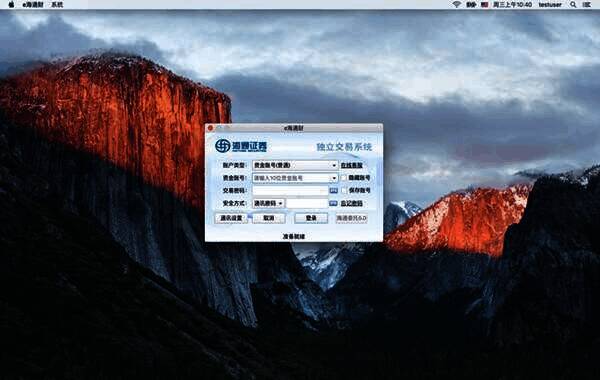This screenshot has width=600, height=380.
Task: Open the e海通财 app menu
Action: (x=33, y=5)
